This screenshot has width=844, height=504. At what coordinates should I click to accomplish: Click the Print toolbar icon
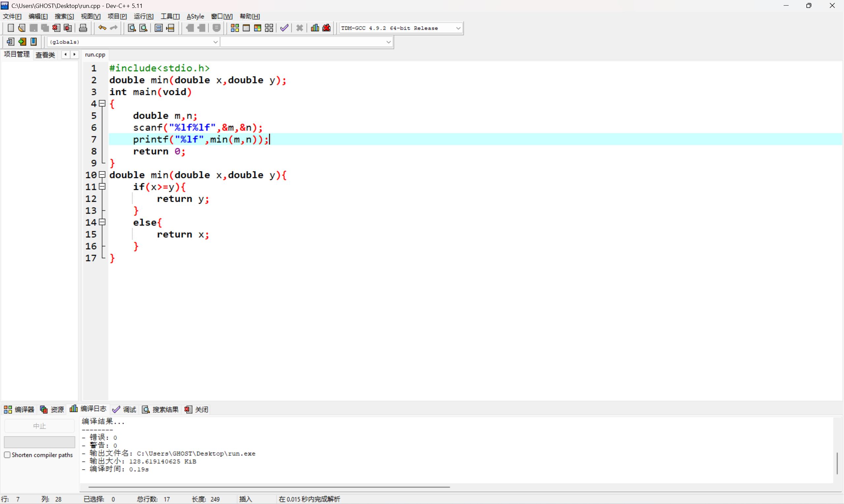click(x=83, y=28)
